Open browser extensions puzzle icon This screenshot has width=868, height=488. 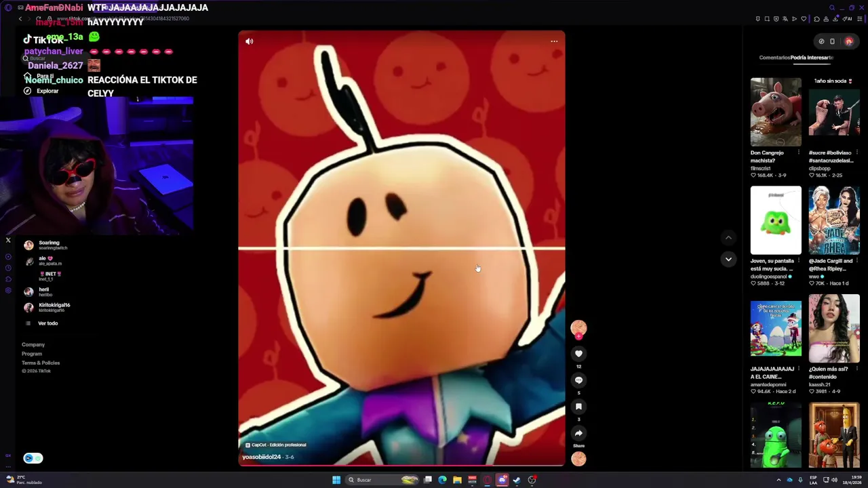coord(816,19)
